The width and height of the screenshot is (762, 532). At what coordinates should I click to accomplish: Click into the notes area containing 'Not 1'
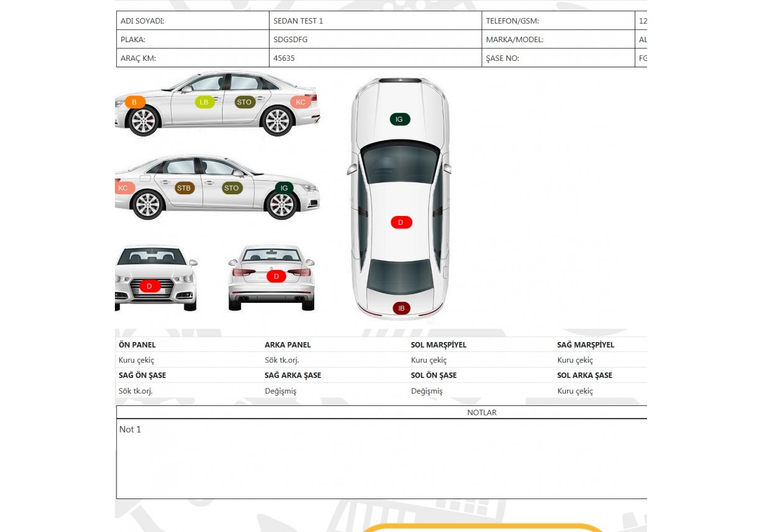pos(381,458)
